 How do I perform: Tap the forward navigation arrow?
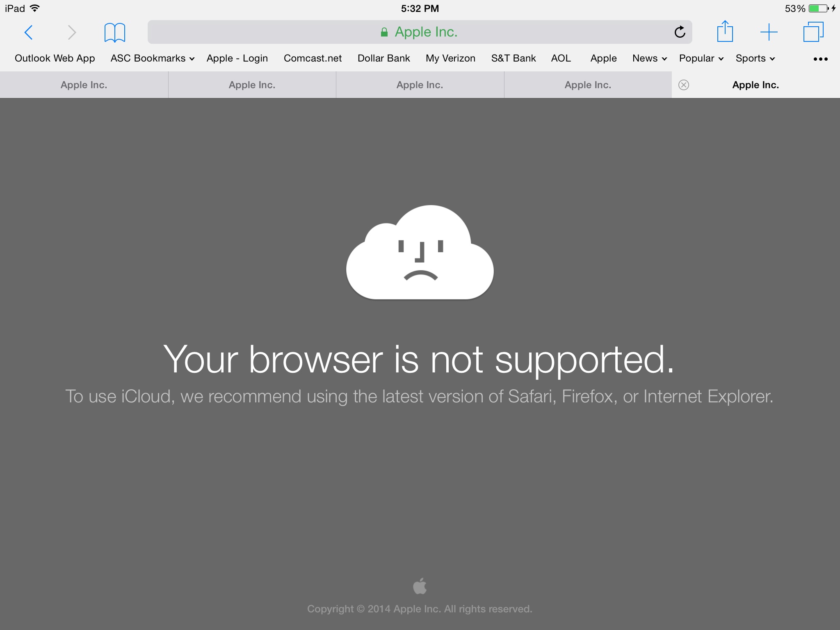pyautogui.click(x=72, y=32)
